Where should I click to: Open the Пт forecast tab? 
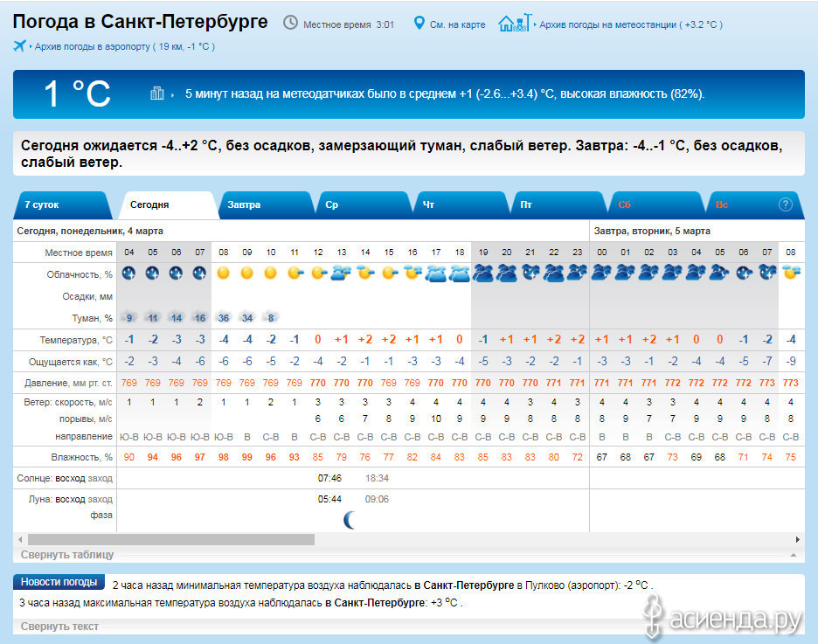558,204
